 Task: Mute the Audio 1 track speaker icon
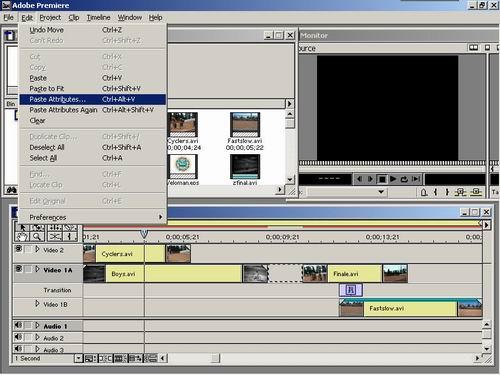[18, 325]
